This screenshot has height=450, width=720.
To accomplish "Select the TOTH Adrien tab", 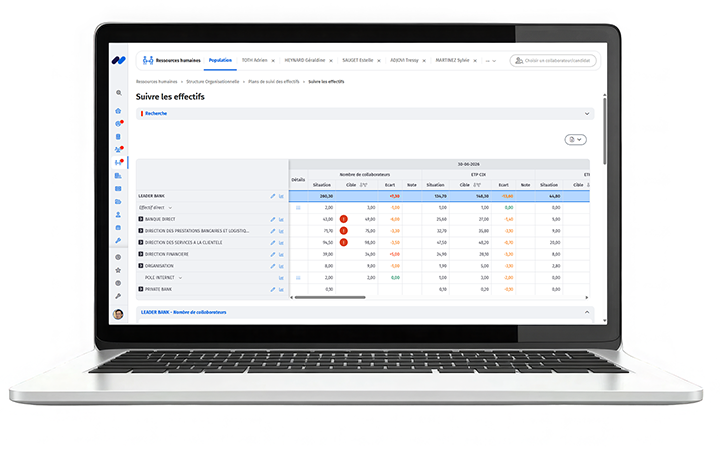I will point(254,60).
